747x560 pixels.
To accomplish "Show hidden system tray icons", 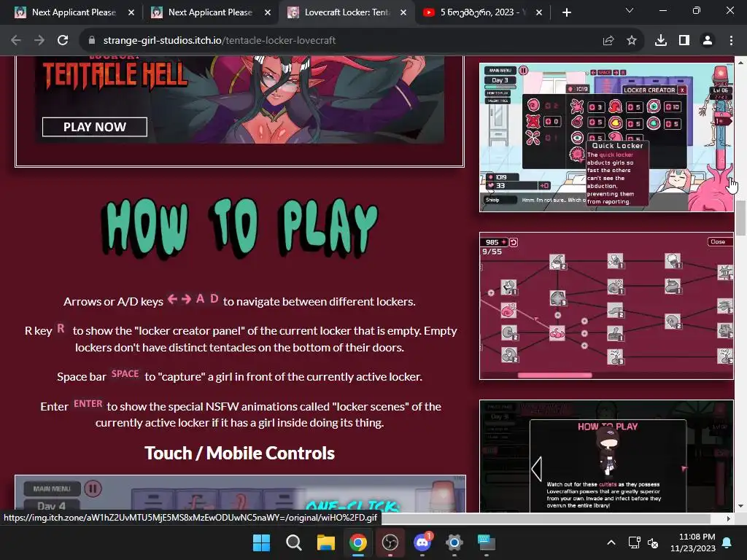I will (x=611, y=542).
